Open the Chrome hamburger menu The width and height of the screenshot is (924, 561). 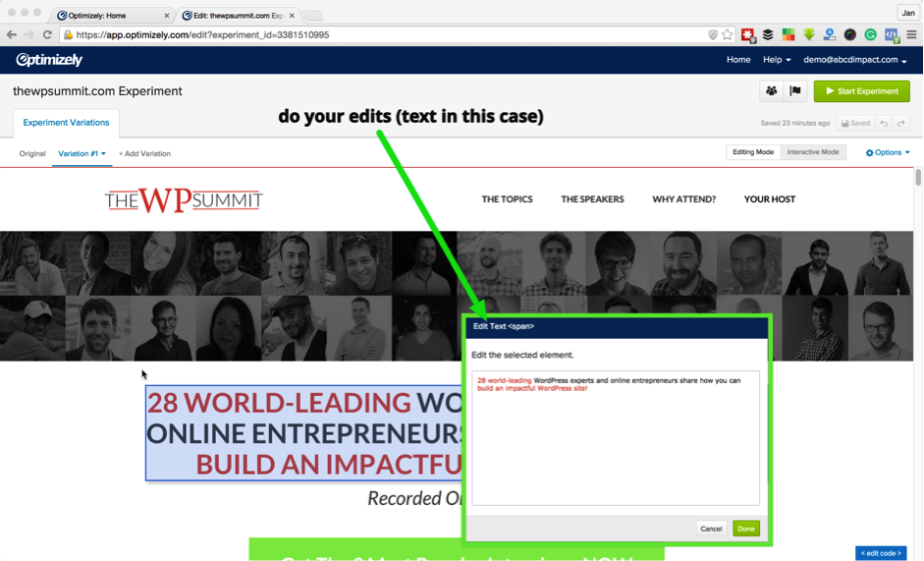911,34
